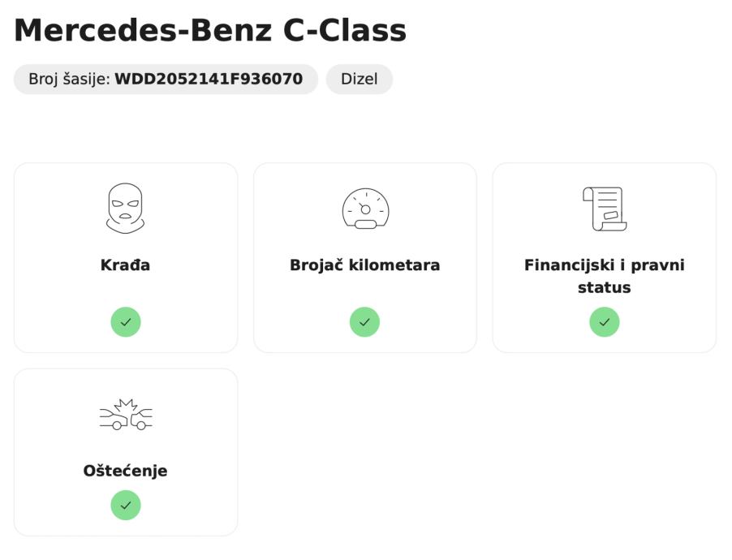
Task: Select the Brojač kilometara label text
Action: tap(365, 265)
